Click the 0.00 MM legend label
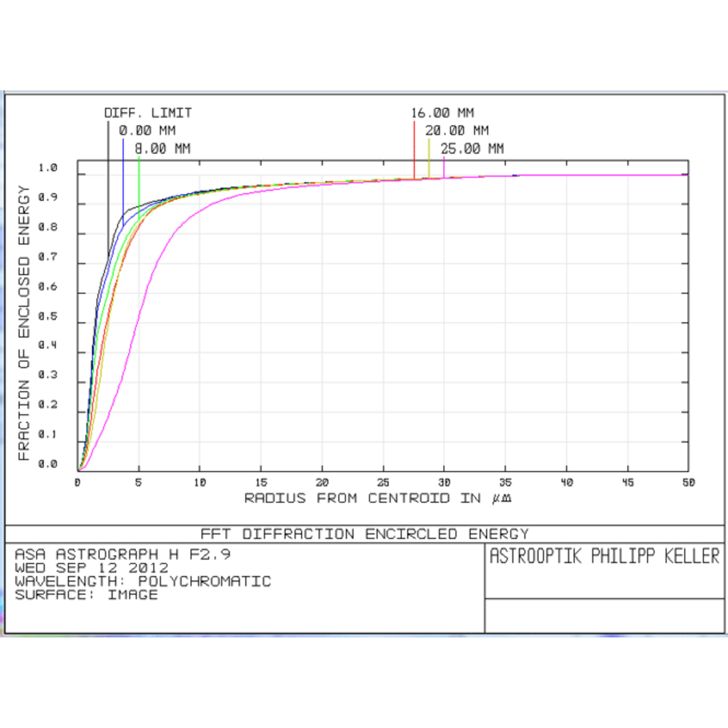 pos(147,131)
